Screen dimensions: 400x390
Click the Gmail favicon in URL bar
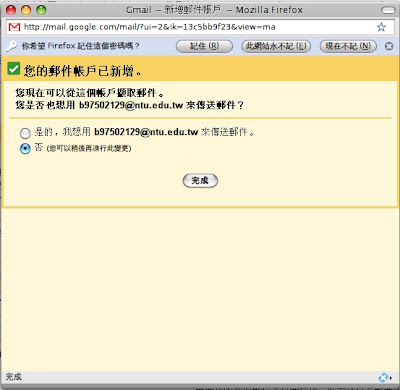pos(14,27)
